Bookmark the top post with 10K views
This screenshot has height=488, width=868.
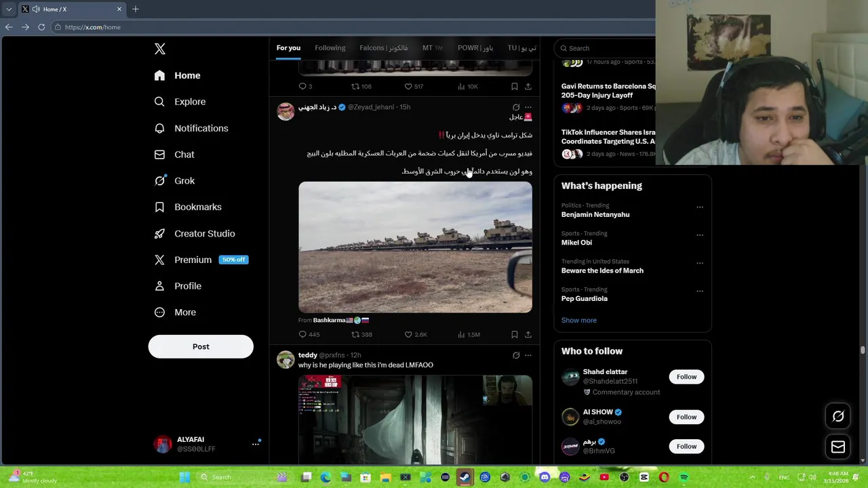coord(515,86)
